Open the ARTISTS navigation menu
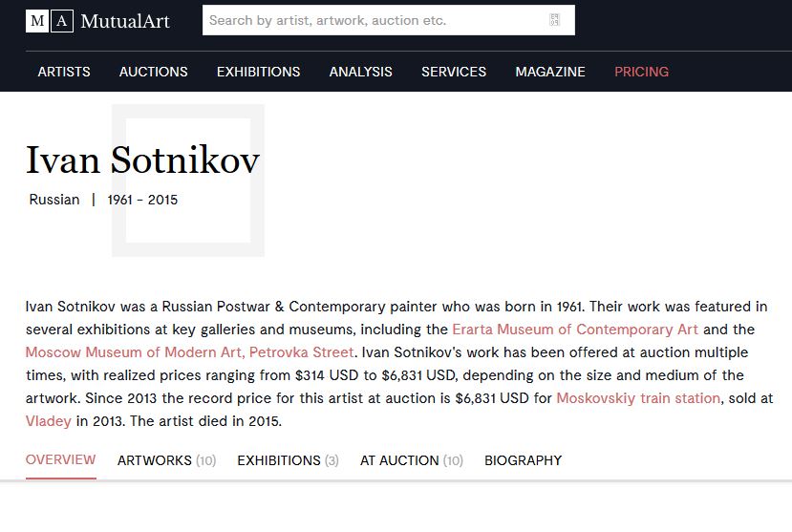This screenshot has width=792, height=532. (64, 72)
